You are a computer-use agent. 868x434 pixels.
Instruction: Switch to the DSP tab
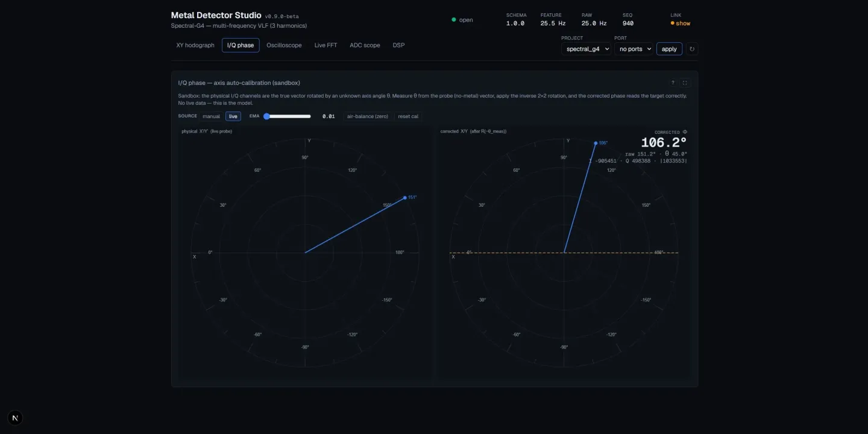click(x=398, y=45)
